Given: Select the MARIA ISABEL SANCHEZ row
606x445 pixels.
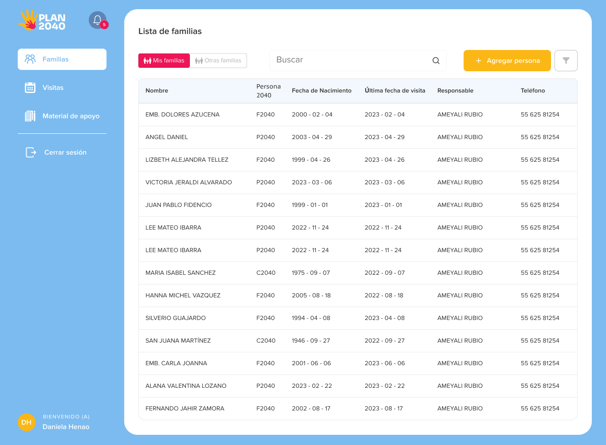Looking at the screenshot, I should pyautogui.click(x=358, y=273).
